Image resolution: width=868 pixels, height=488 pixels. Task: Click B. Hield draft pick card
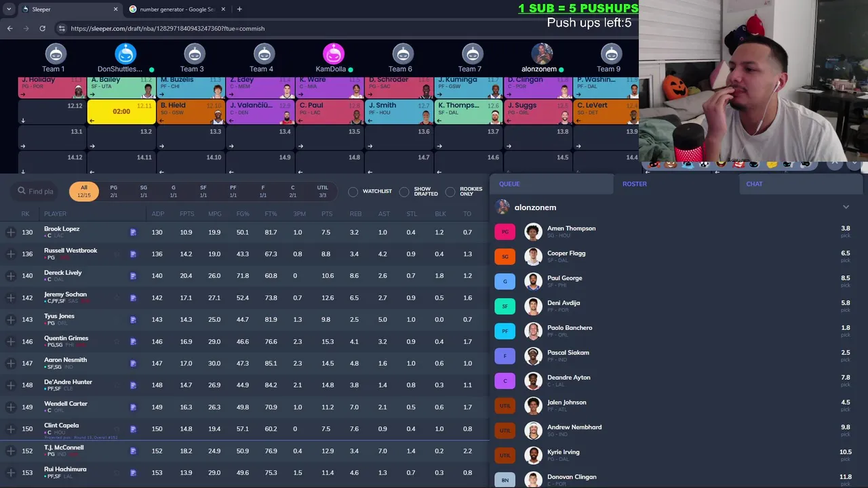click(x=191, y=112)
